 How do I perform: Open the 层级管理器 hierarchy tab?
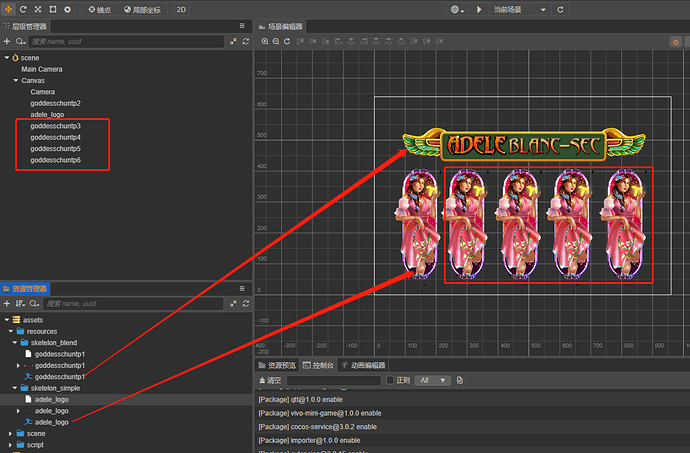tap(26, 26)
